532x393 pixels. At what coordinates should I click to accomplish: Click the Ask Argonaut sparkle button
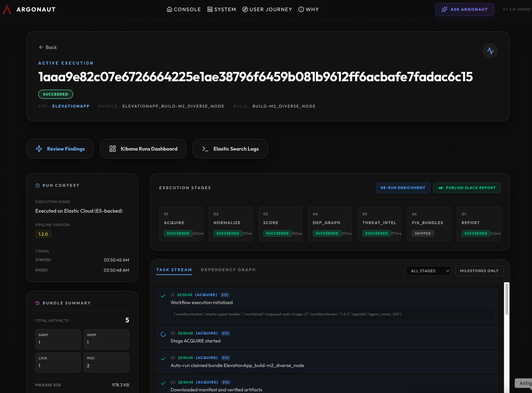(x=464, y=10)
